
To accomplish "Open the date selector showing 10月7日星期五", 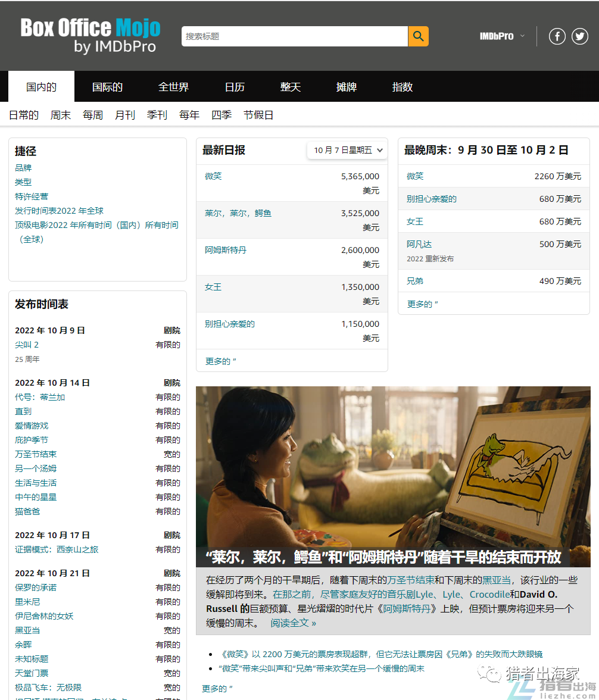I will [347, 151].
